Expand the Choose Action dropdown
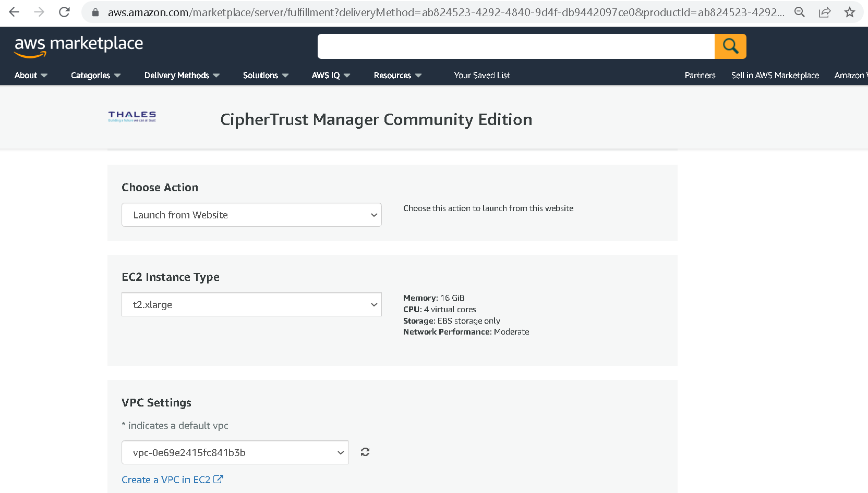868x493 pixels. pyautogui.click(x=251, y=215)
